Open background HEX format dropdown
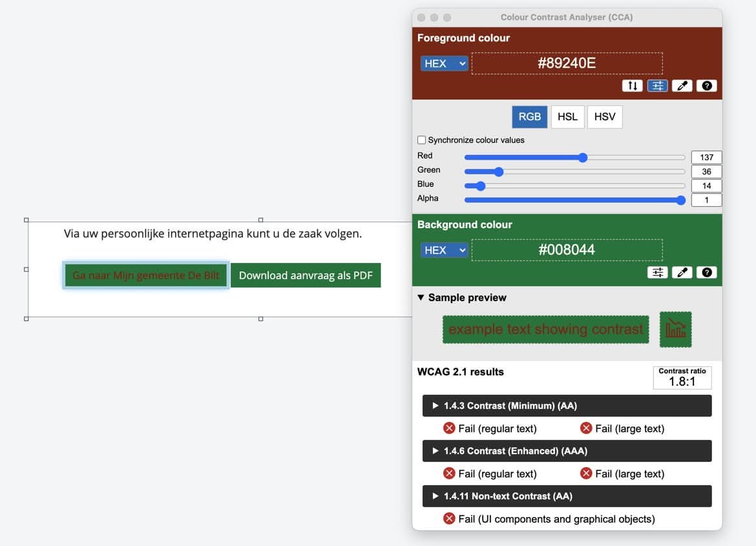The height and width of the screenshot is (546, 756). tap(444, 250)
